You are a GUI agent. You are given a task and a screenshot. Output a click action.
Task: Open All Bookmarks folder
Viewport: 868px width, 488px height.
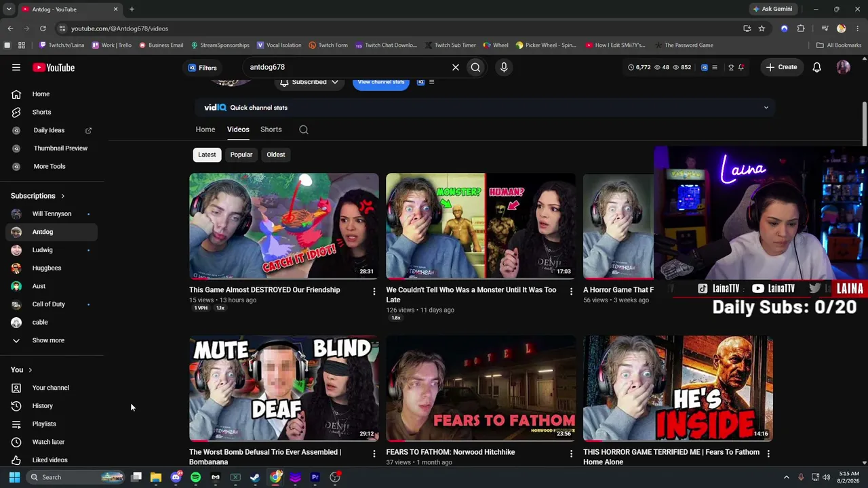pos(839,45)
